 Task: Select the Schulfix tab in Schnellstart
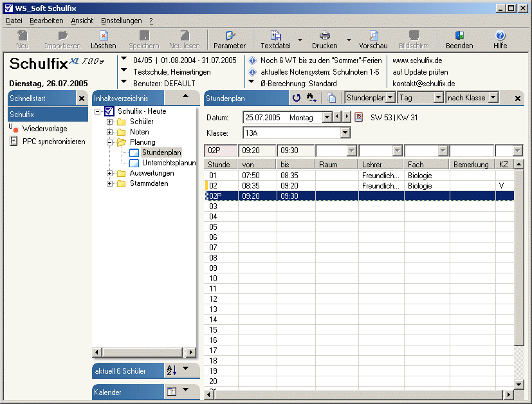click(x=48, y=115)
